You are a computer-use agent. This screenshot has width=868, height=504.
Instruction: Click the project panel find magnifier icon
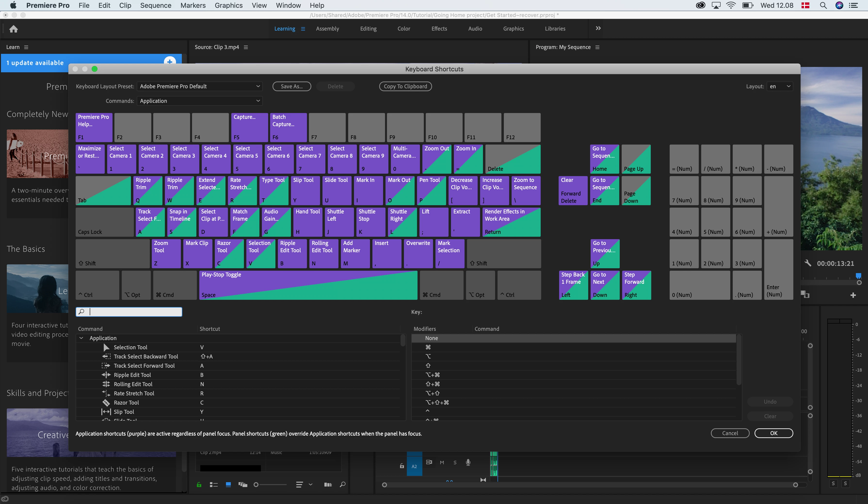[342, 485]
